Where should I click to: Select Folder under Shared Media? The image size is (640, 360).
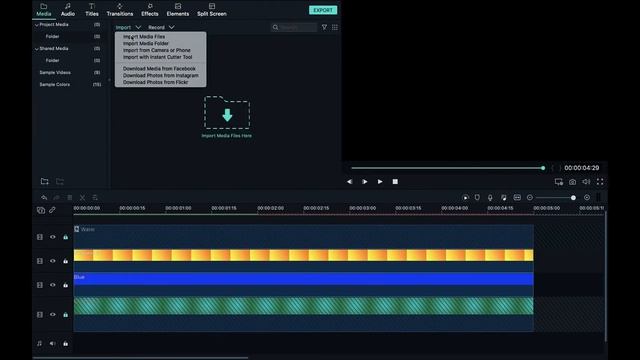click(x=52, y=60)
